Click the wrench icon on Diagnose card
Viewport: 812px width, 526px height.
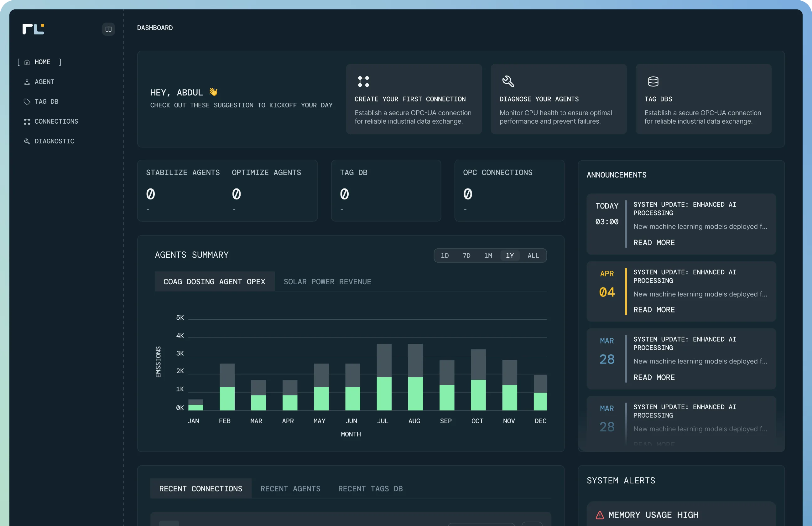(508, 81)
